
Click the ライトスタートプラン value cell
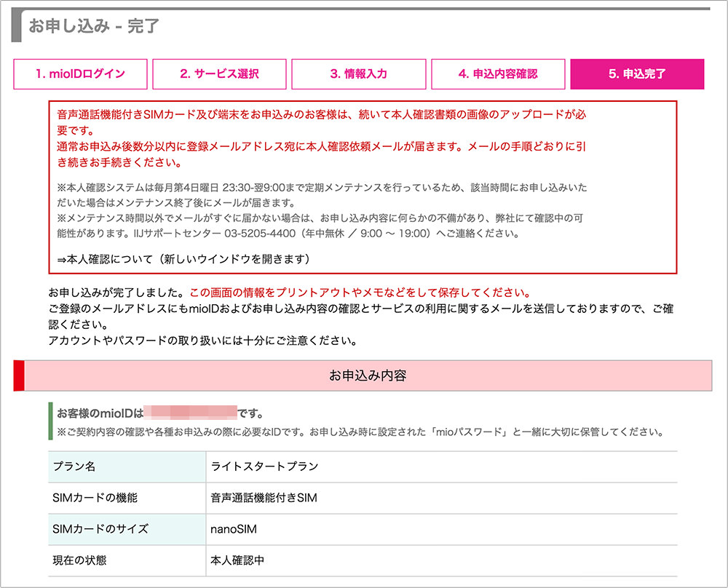(442, 466)
